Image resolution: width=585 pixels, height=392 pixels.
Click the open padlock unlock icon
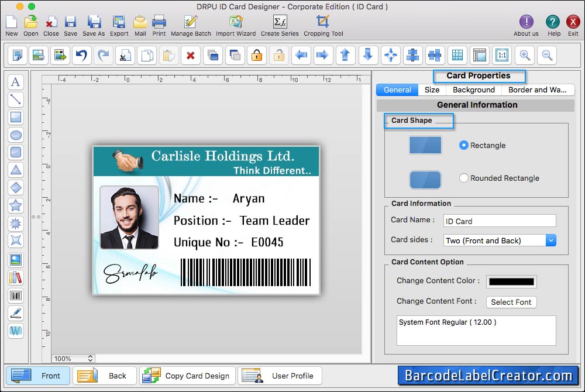278,55
